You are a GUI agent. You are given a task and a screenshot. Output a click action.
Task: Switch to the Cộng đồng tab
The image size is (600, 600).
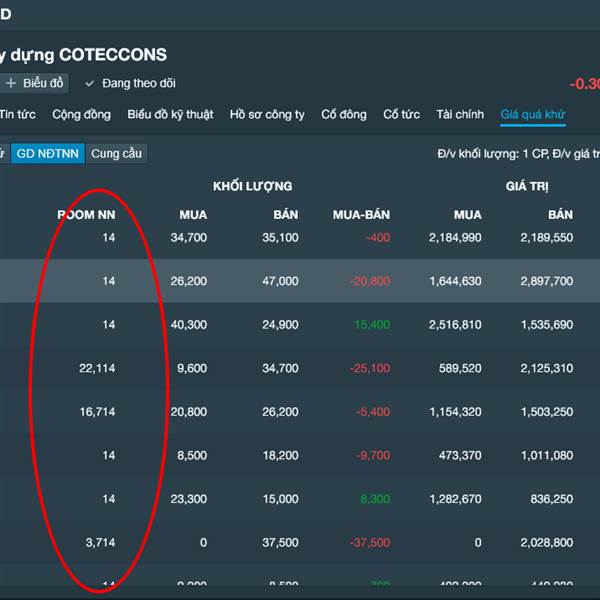click(x=82, y=114)
